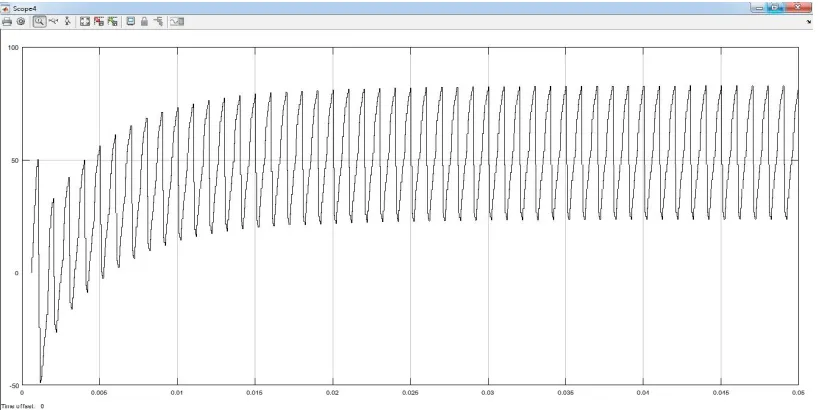Click the Scope4 window title text
818x410 pixels.
(25, 9)
